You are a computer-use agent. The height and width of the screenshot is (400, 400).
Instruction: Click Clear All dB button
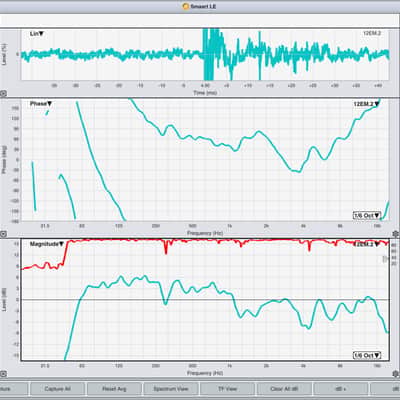[x=284, y=389]
